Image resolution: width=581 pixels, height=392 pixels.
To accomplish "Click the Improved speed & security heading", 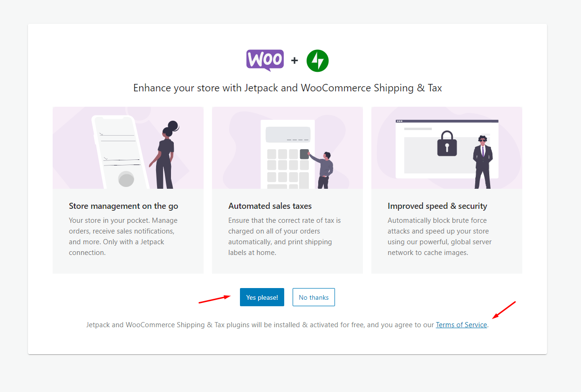I will tap(437, 206).
